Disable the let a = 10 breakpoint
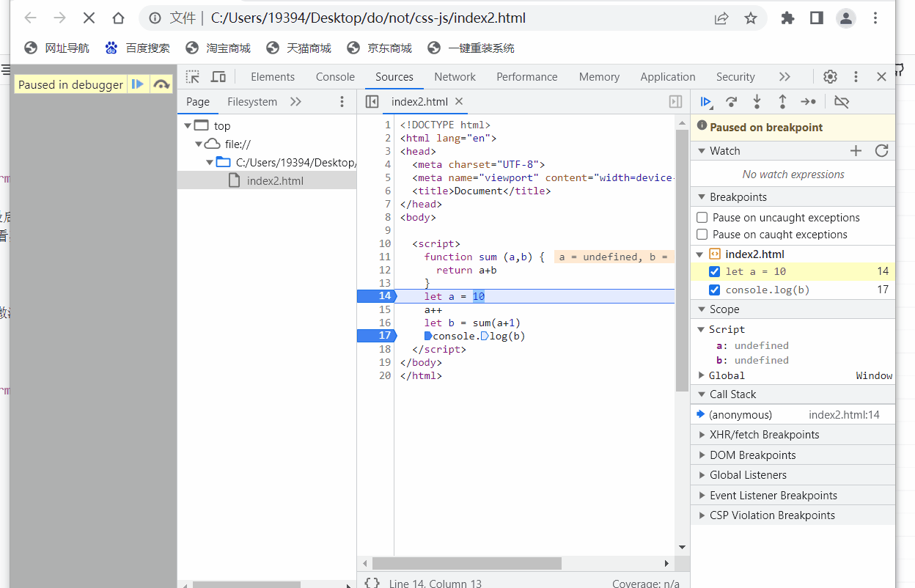The height and width of the screenshot is (588, 915). click(x=715, y=271)
